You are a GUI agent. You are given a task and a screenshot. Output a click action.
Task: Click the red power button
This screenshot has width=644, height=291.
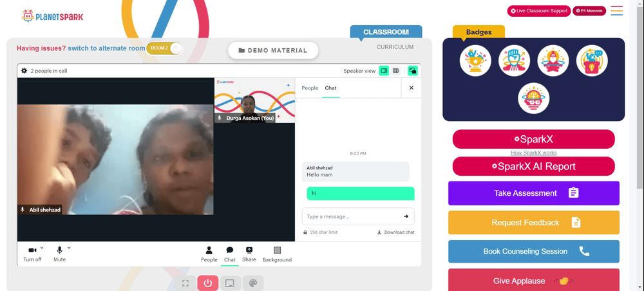tap(208, 283)
